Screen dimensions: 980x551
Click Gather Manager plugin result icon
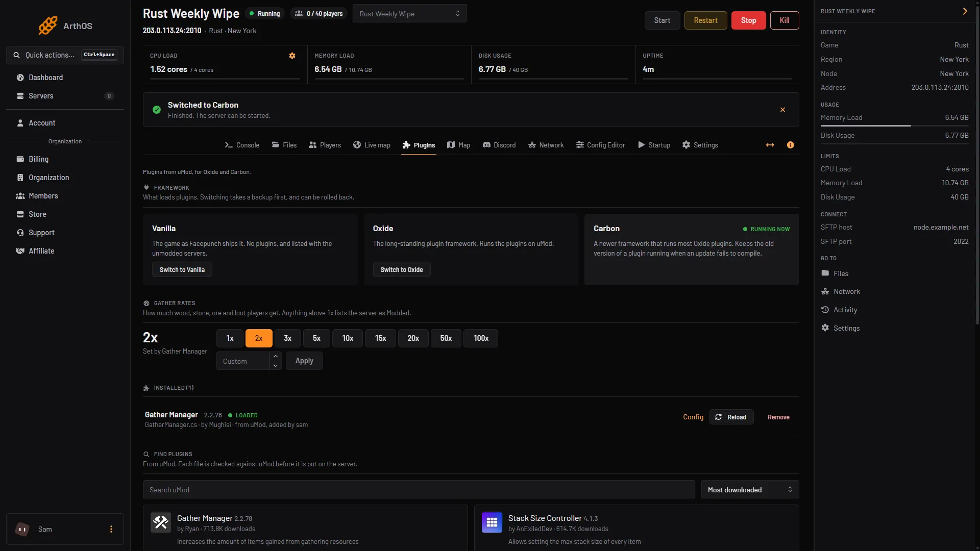[161, 522]
